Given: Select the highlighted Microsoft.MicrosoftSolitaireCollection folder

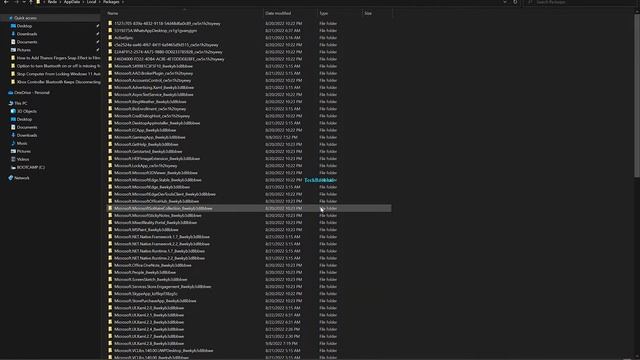Looking at the screenshot, I should (x=249, y=209).
